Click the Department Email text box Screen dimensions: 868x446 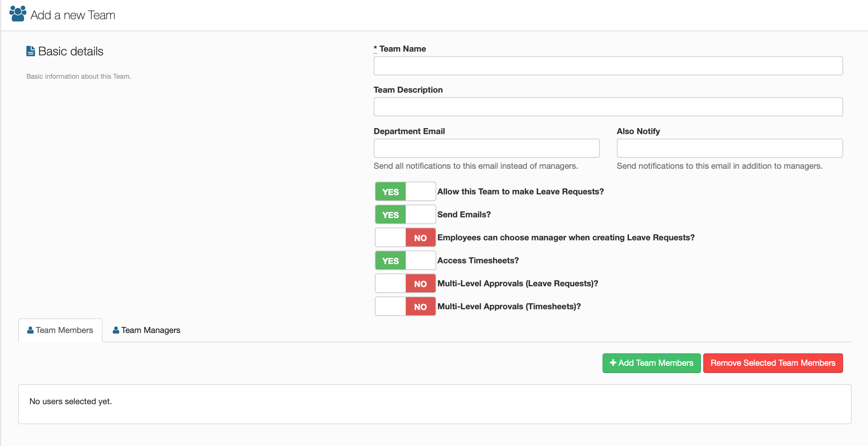pyautogui.click(x=486, y=148)
